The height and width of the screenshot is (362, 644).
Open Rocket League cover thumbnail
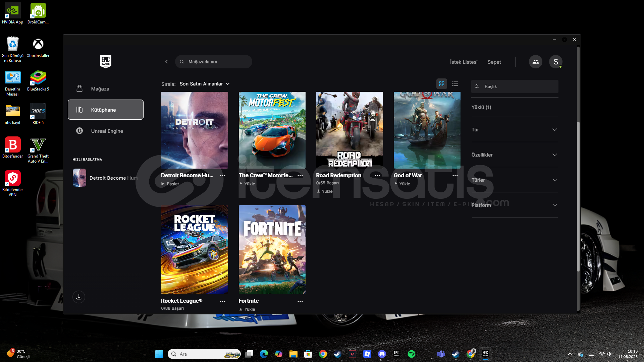(195, 249)
